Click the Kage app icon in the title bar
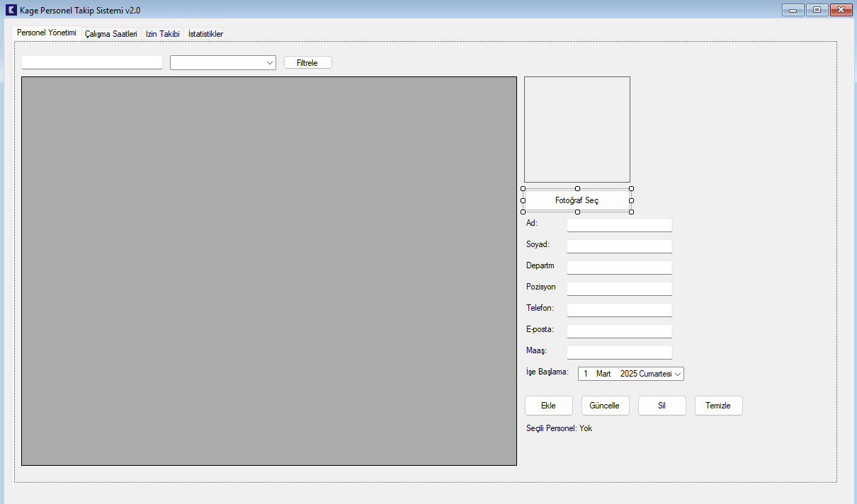 coord(11,10)
